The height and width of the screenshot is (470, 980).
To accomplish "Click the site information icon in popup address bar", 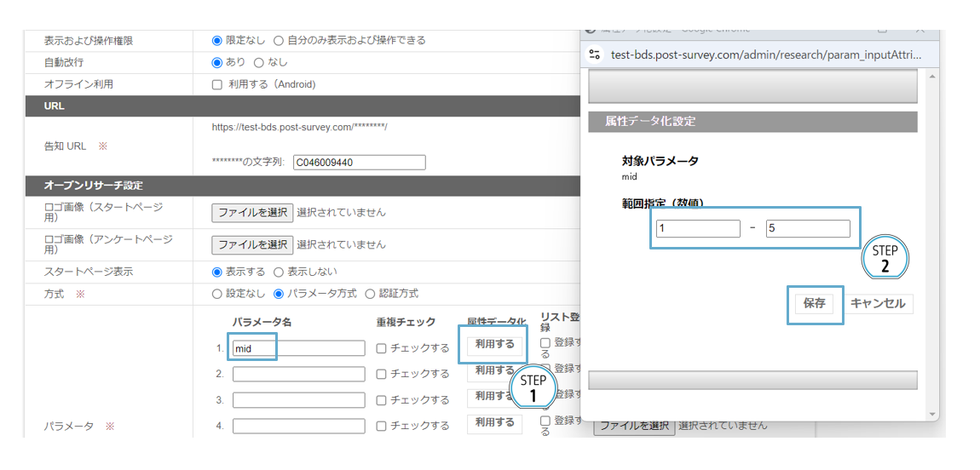I will pyautogui.click(x=596, y=54).
